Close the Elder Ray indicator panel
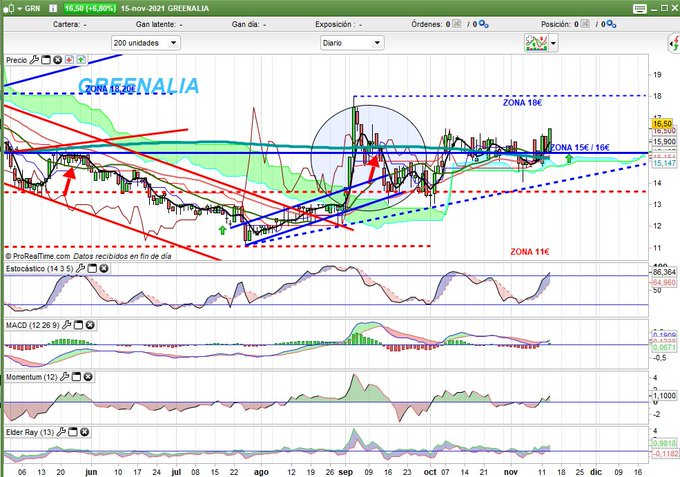This screenshot has height=477, width=680. coord(85,431)
